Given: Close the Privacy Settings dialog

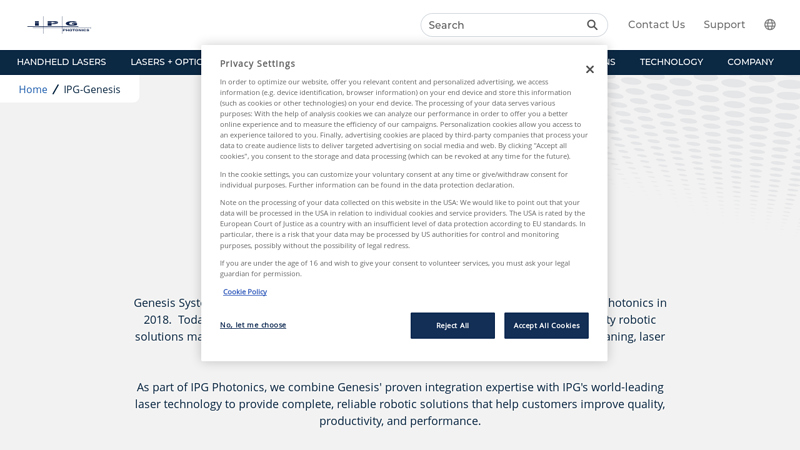Looking at the screenshot, I should pyautogui.click(x=590, y=69).
